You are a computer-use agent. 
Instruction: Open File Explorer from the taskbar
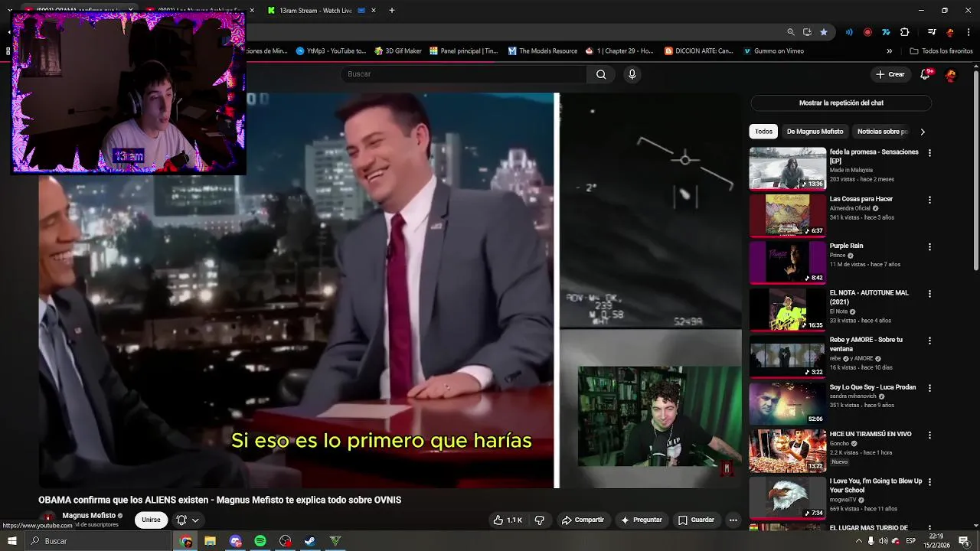pyautogui.click(x=210, y=541)
